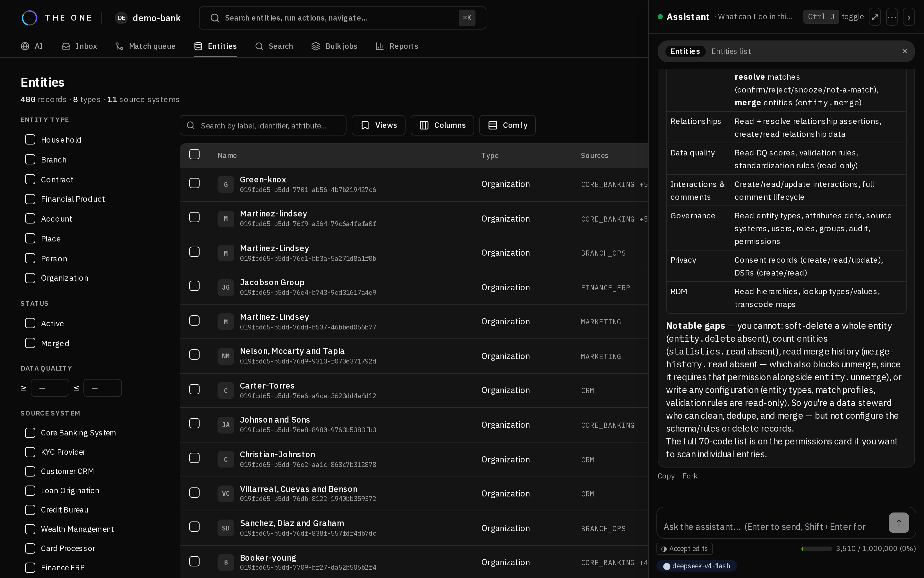Screen dimensions: 924x578
Task: Check the Organization entity type filter
Action: [x=30, y=278]
